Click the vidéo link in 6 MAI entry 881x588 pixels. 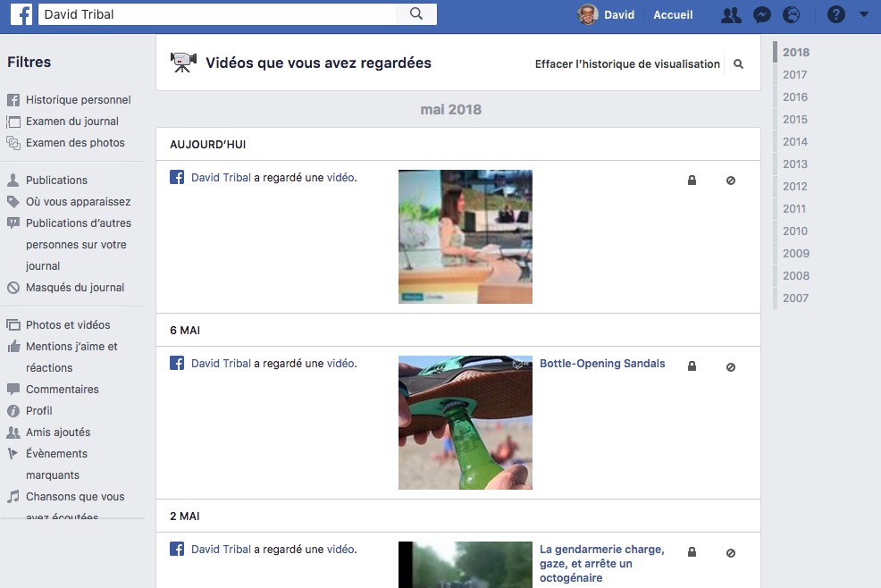tap(340, 364)
